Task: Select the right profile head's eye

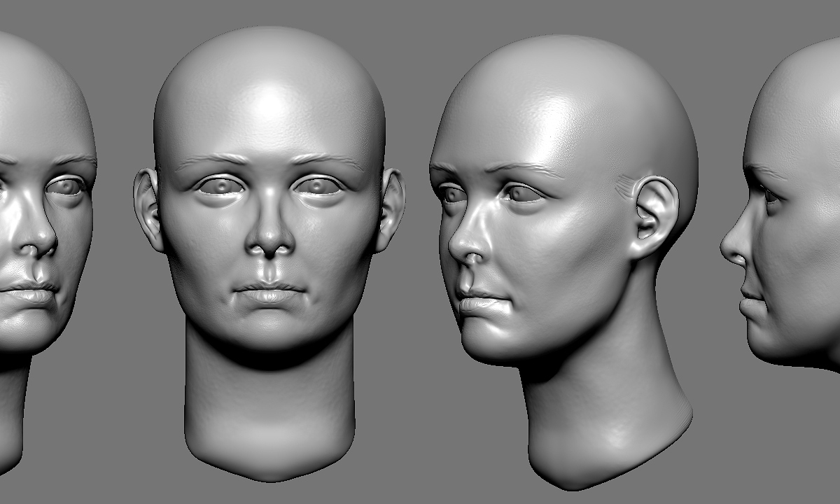Action: (770, 196)
